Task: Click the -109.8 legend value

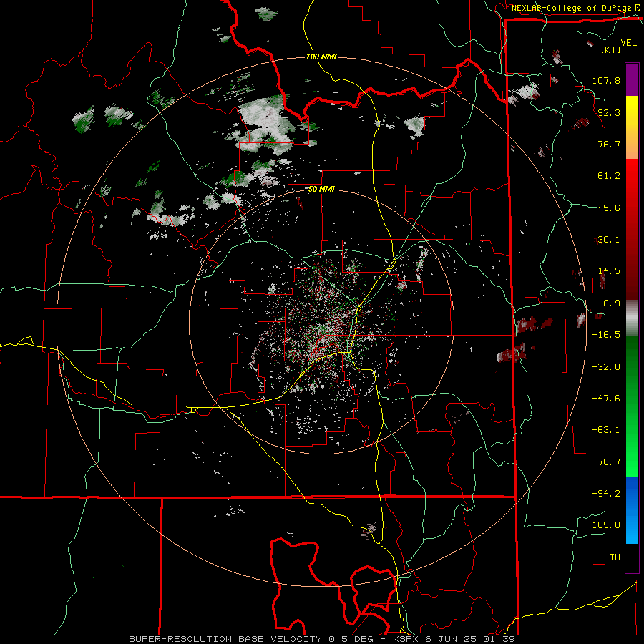Action: [603, 525]
